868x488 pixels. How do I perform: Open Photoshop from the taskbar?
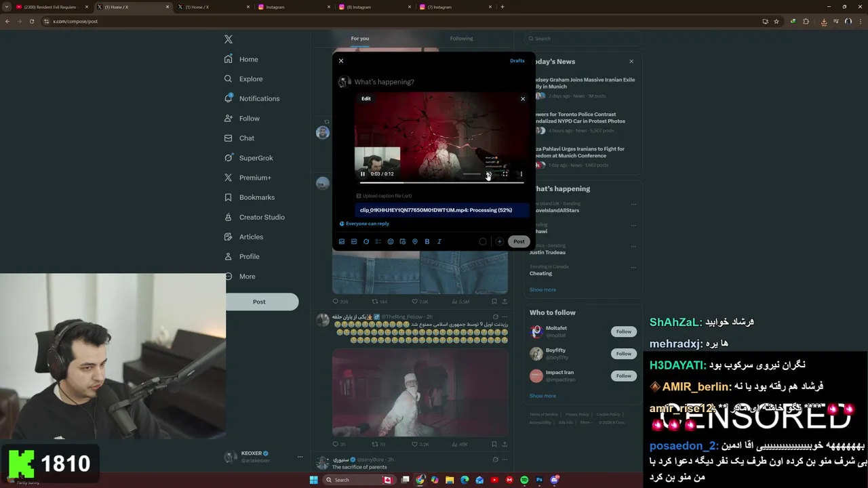(x=539, y=480)
